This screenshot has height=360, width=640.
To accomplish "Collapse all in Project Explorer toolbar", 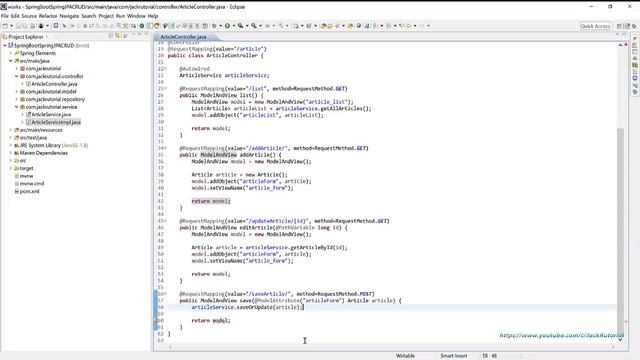I will 111,36.
